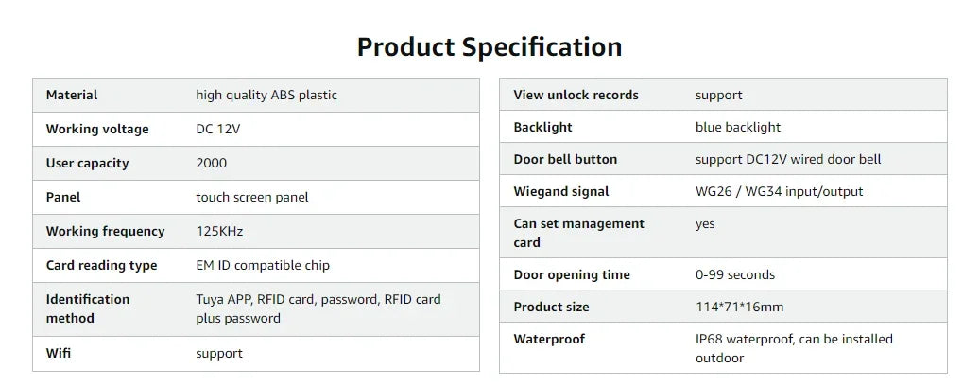Click the Working voltage label
This screenshot has height=387, width=980.
pyautogui.click(x=97, y=129)
